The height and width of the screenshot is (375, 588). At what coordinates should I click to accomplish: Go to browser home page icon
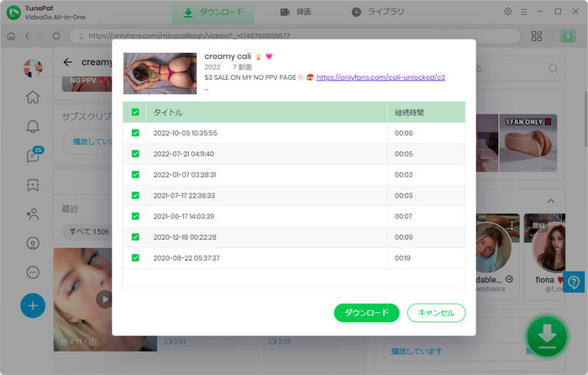[x=11, y=36]
